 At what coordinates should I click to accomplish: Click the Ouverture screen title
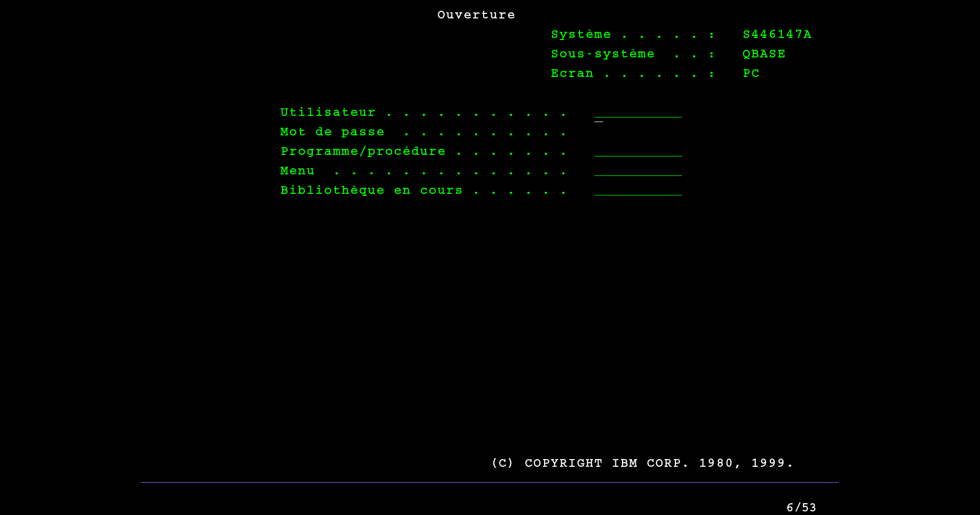coord(476,15)
